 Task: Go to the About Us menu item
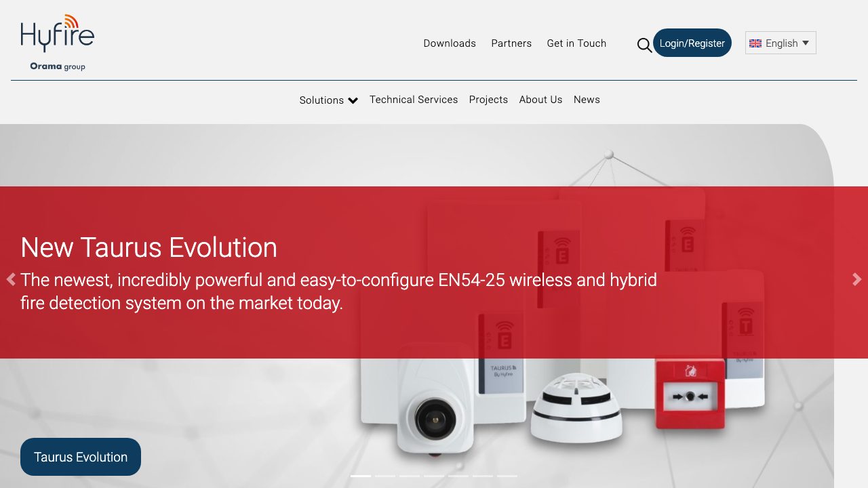coord(540,100)
